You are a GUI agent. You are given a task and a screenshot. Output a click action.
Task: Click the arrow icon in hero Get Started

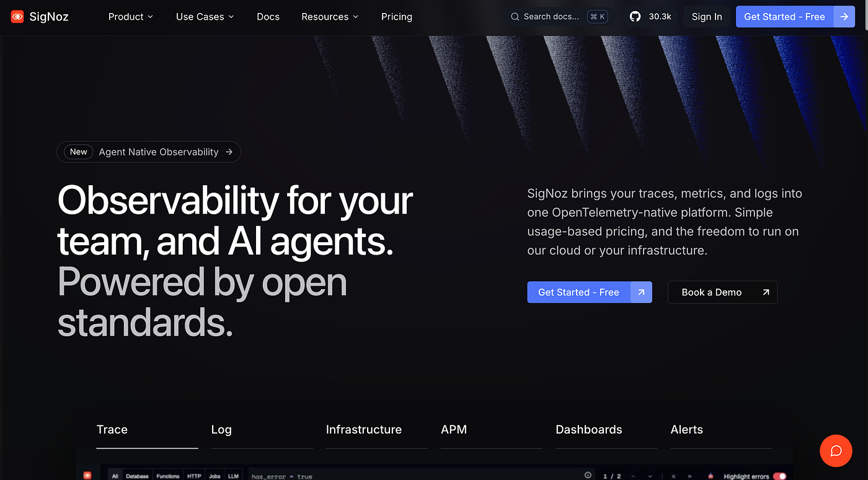coord(641,292)
